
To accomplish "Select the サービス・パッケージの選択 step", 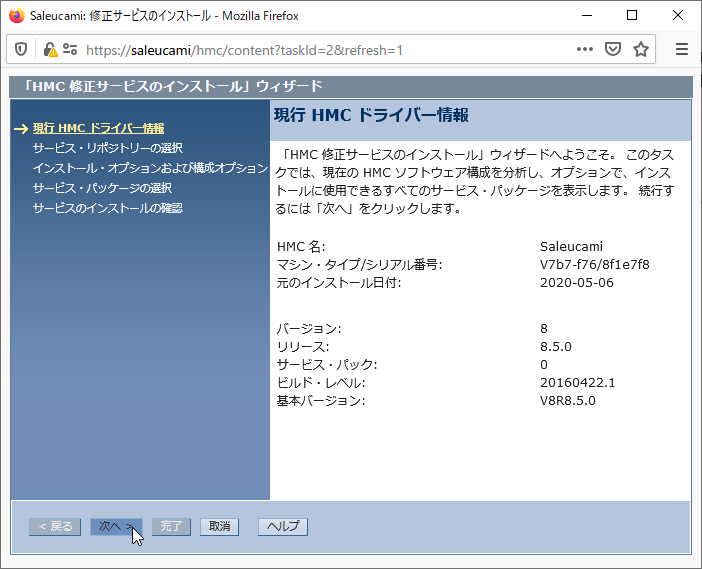I will pos(102,188).
